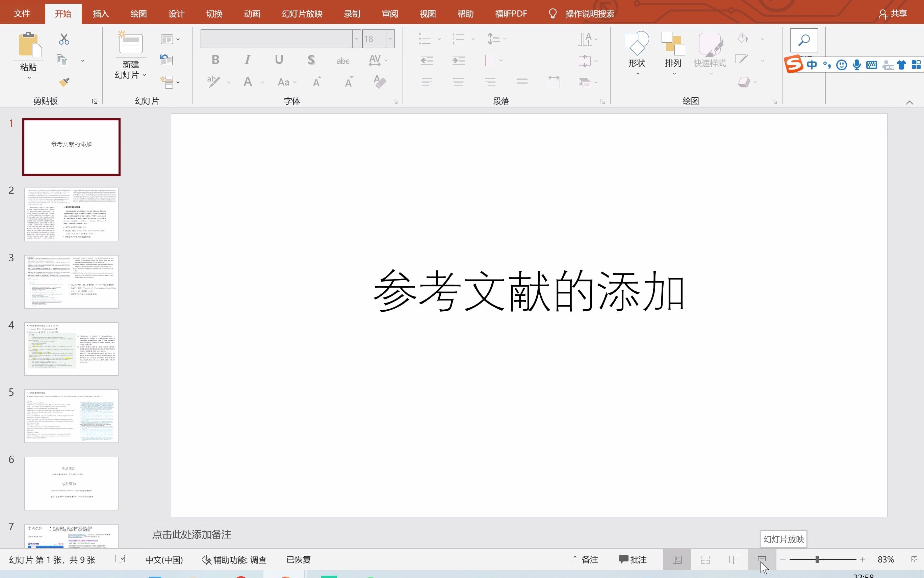Click Decrease Indent icon
This screenshot has width=924, height=578.
coord(427,61)
